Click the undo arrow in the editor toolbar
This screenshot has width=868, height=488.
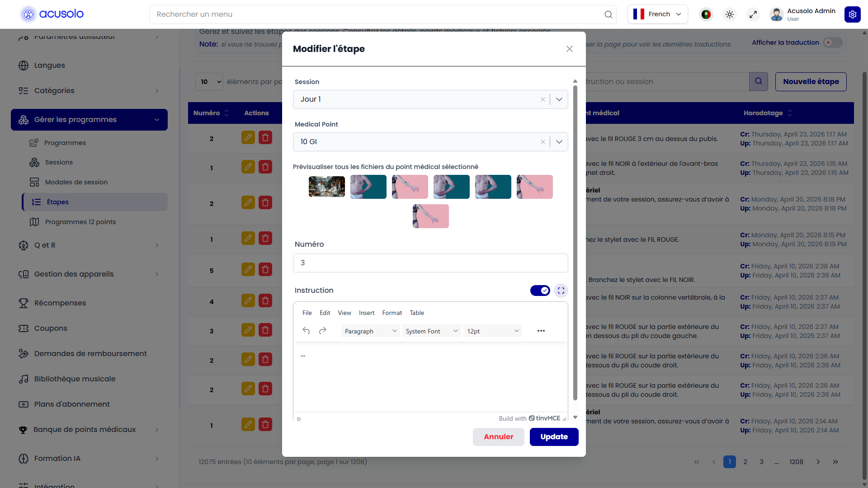pos(306,331)
